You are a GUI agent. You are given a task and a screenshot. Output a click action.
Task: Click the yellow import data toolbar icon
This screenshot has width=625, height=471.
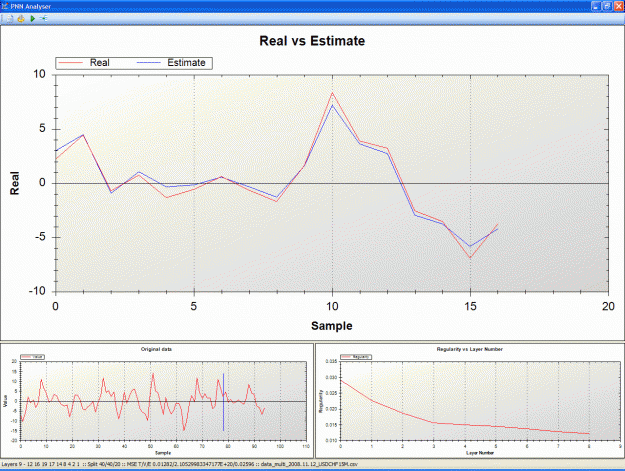point(21,18)
